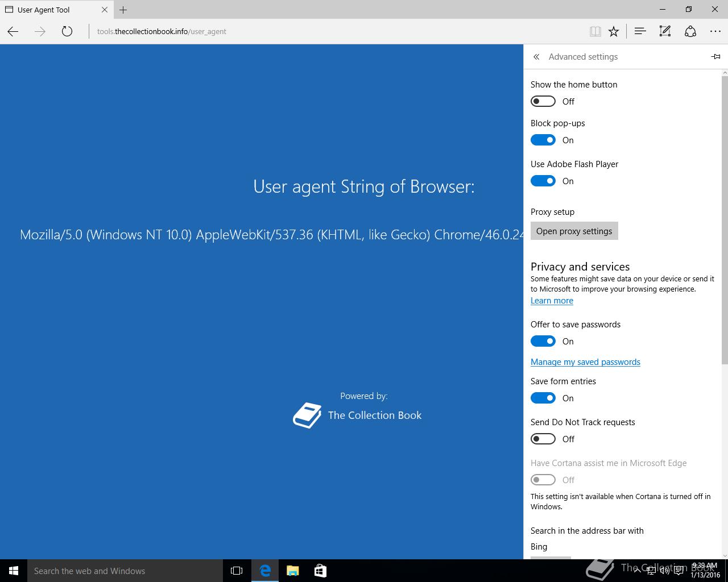Click the address bar URL field
The width and height of the screenshot is (728, 582).
click(336, 32)
